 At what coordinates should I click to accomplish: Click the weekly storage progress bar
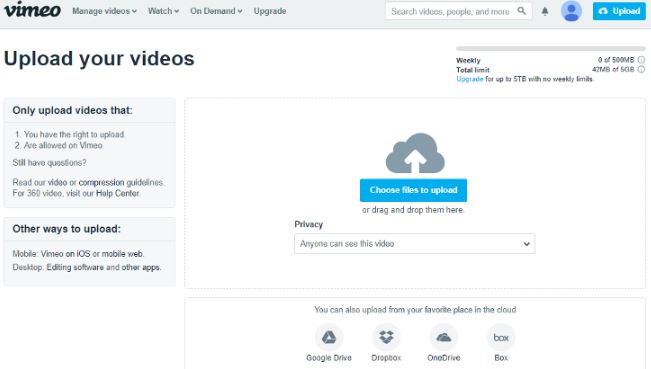tap(551, 49)
